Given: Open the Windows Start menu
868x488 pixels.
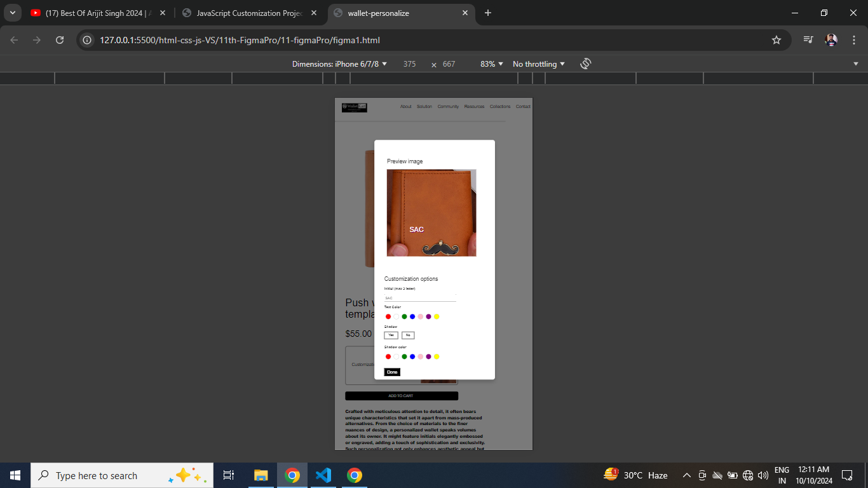Looking at the screenshot, I should point(15,475).
